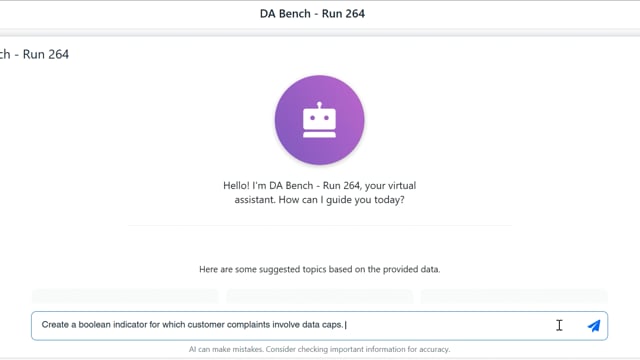Click the 'AI can make mistakes' disclaimer text
Viewport: 640px width, 360px height.
(320, 349)
